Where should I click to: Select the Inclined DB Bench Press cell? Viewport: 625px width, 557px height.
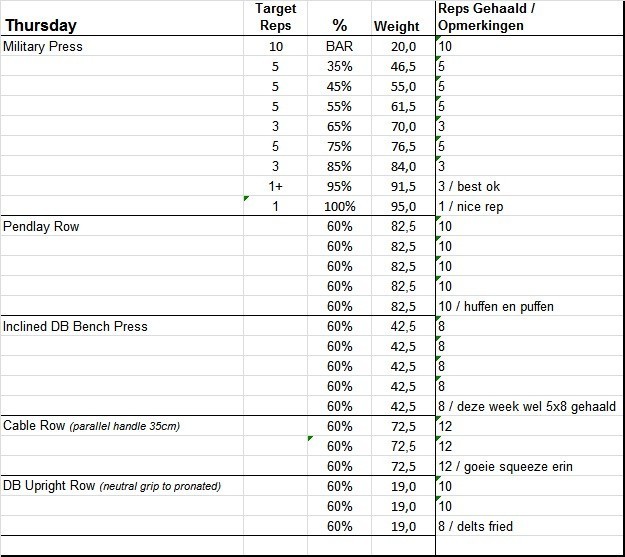[x=75, y=327]
